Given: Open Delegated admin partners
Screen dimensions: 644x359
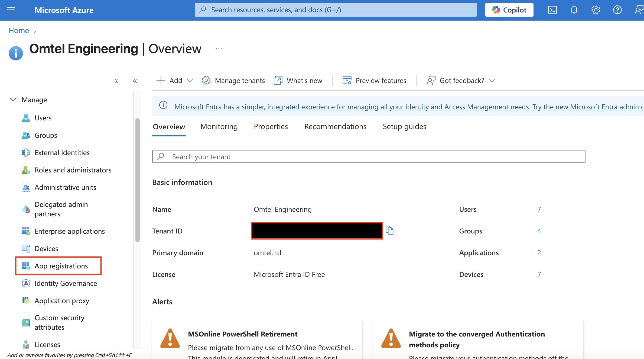Looking at the screenshot, I should point(61,209).
